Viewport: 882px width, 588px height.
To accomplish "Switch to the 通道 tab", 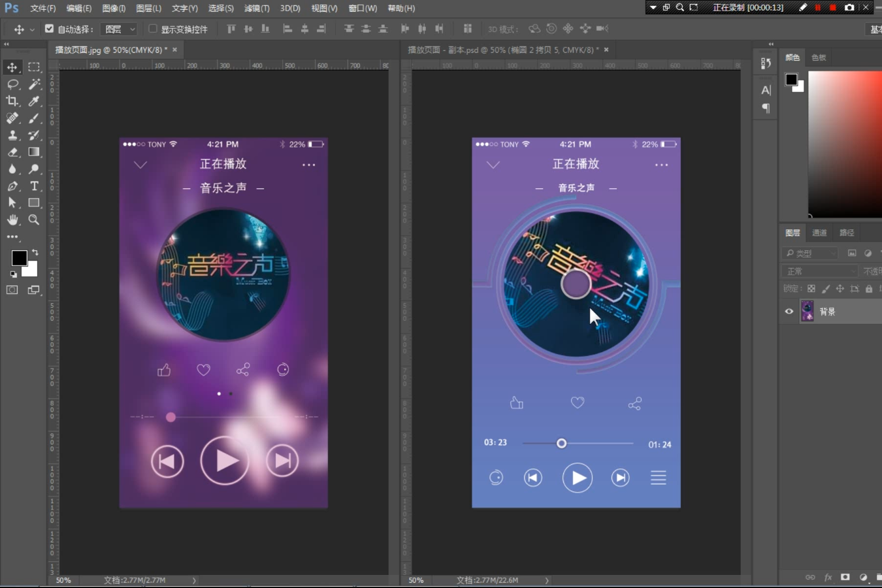I will point(819,233).
